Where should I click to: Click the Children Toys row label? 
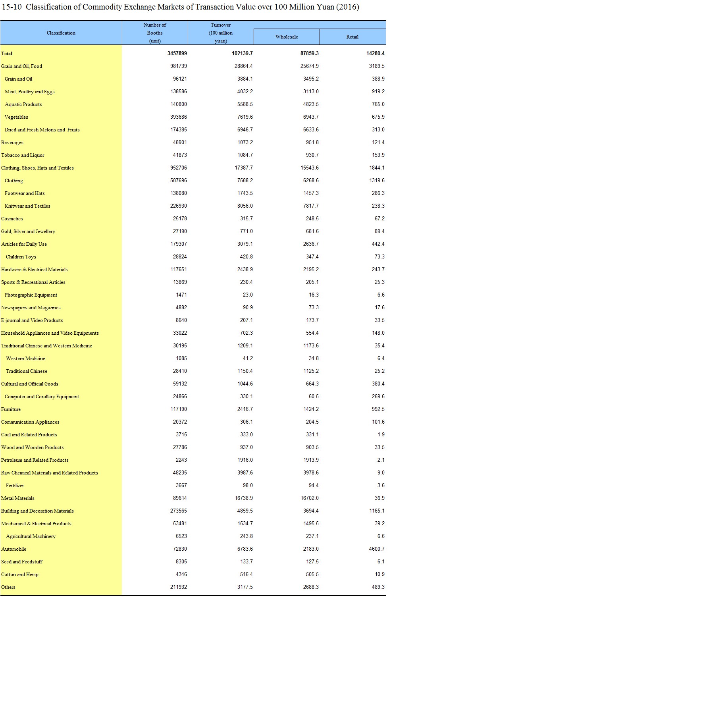(21, 257)
